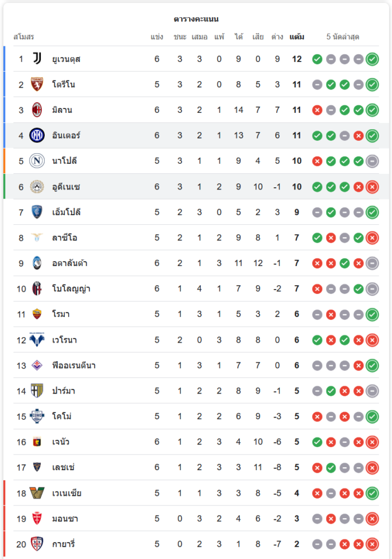Select the Inter club badge
The height and width of the screenshot is (559, 392).
37,135
